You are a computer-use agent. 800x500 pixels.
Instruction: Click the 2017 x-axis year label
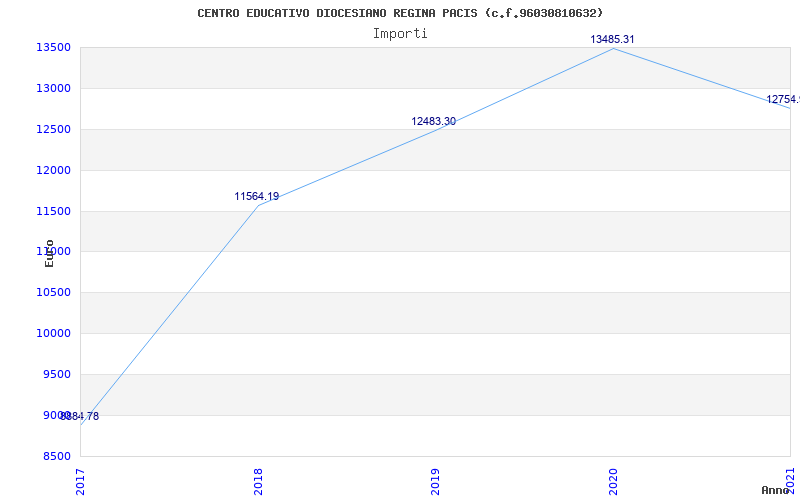pyautogui.click(x=81, y=479)
